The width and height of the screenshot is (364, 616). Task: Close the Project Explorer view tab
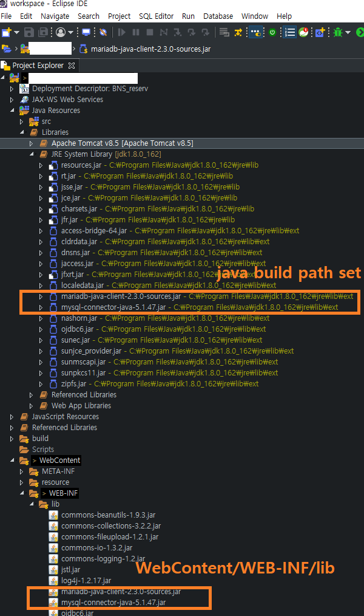pyautogui.click(x=71, y=66)
